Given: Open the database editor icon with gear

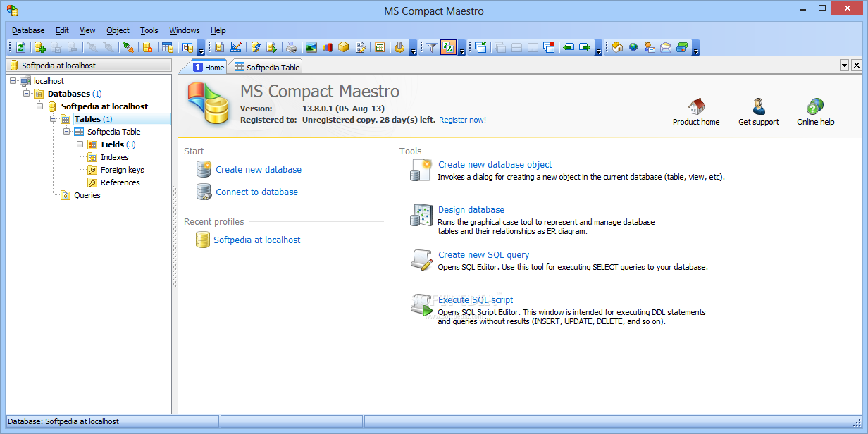Looking at the screenshot, I should (147, 47).
